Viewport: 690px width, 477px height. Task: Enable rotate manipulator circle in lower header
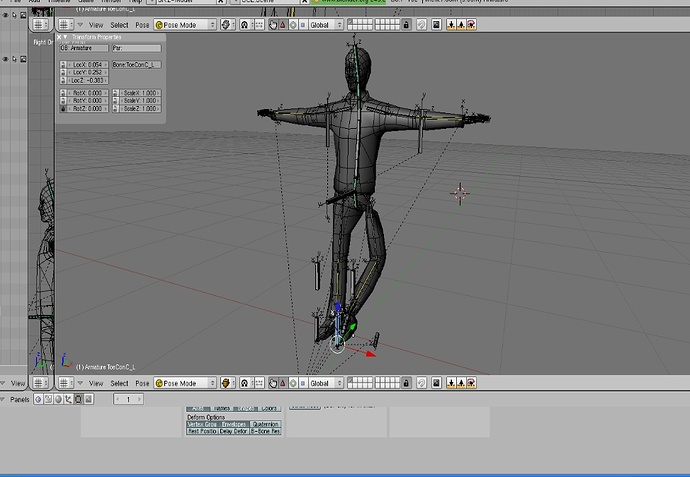coord(293,383)
